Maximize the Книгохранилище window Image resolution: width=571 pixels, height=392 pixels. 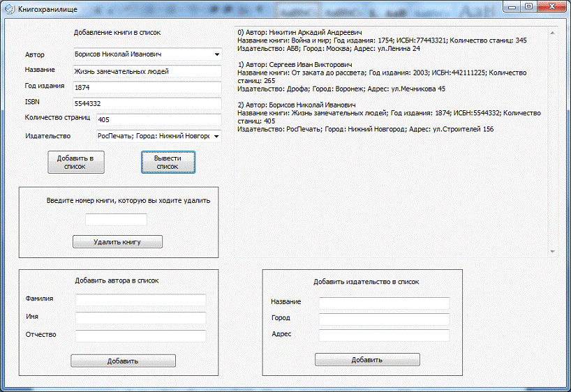528,7
